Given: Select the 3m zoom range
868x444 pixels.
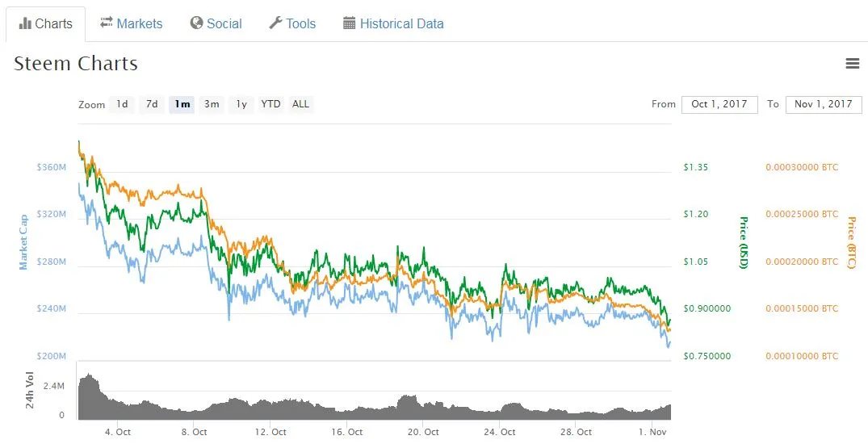Looking at the screenshot, I should [x=212, y=104].
